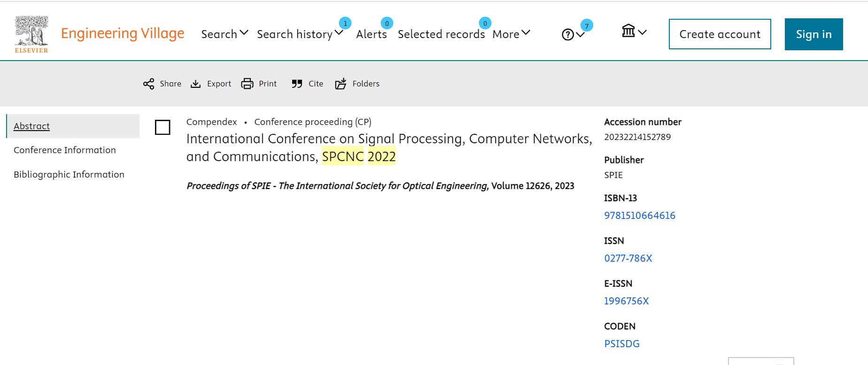868x365 pixels.
Task: Expand the More menu
Action: [511, 34]
